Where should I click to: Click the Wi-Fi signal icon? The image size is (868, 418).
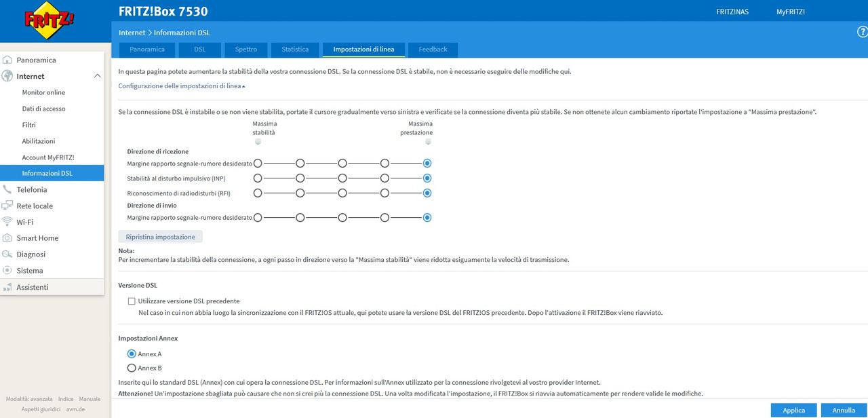[7, 222]
